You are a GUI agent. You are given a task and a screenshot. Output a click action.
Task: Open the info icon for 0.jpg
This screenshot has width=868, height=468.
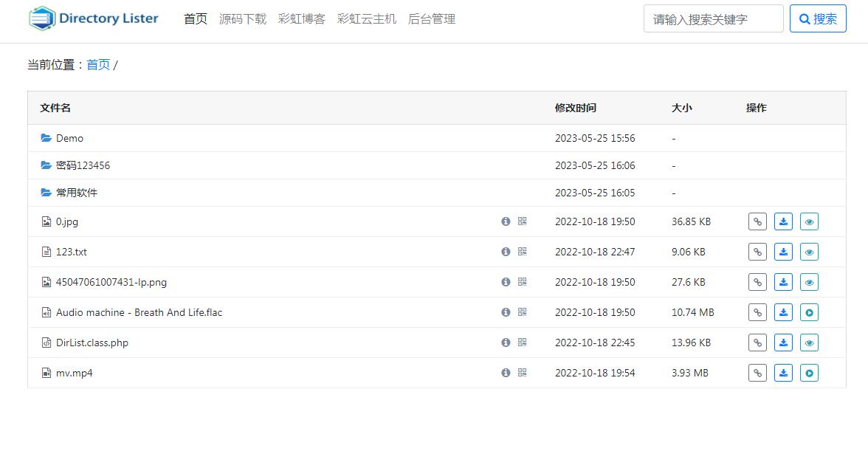click(506, 221)
